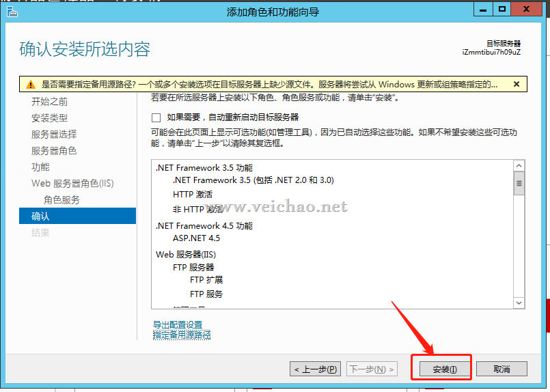This screenshot has height=392, width=550.
Task: Select FTP 扩展 entry
Action: coord(206,280)
